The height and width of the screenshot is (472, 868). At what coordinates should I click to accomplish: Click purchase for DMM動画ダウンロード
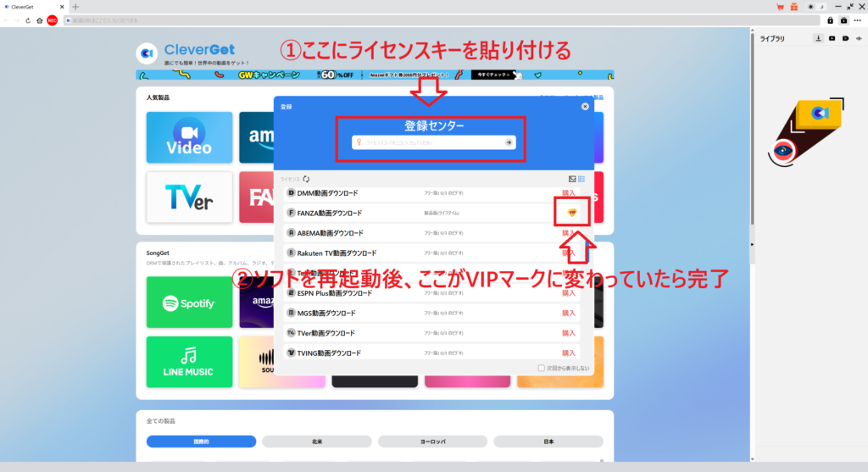[569, 193]
